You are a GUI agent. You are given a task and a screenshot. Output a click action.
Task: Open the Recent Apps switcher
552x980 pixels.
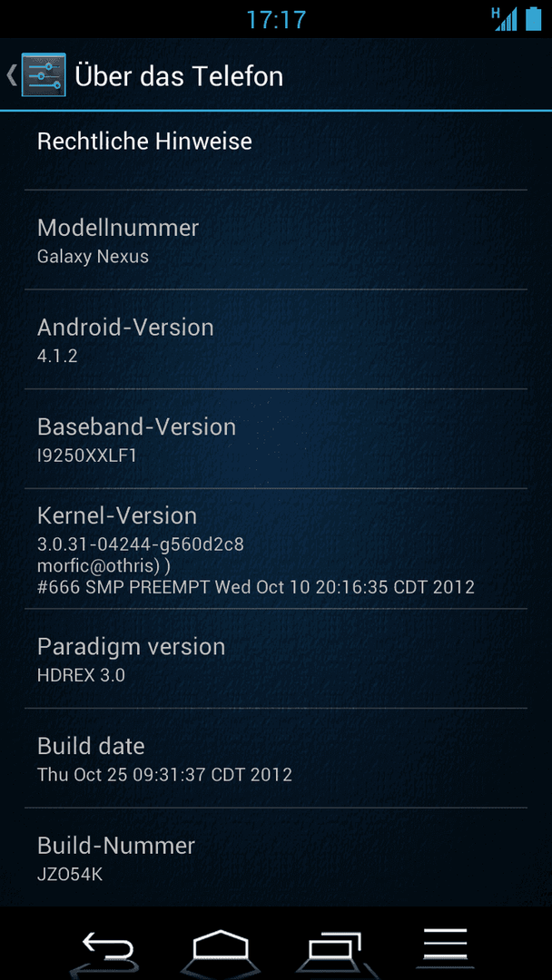(x=332, y=945)
